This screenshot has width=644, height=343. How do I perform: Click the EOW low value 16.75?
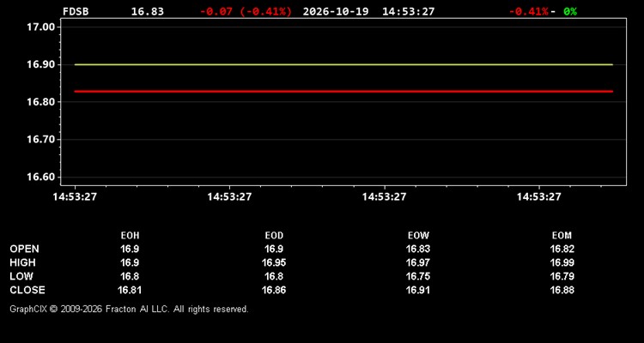point(418,276)
